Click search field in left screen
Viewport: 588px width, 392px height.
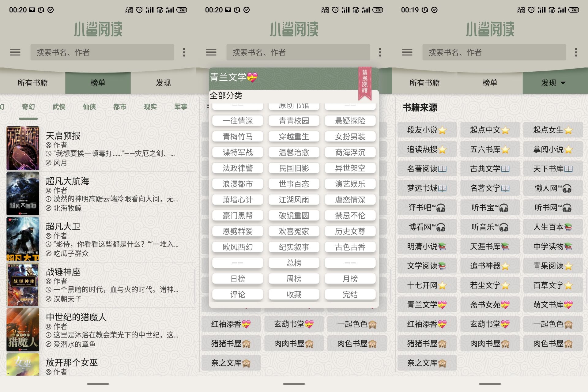coord(102,52)
